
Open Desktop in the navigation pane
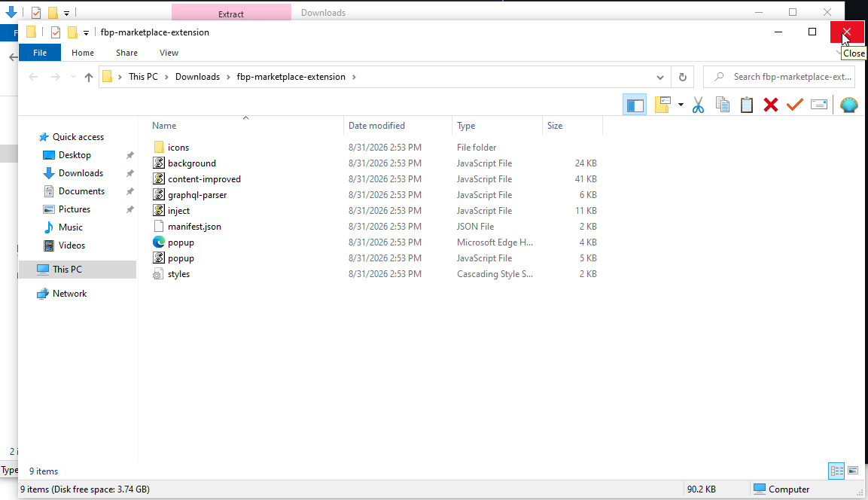tap(75, 155)
